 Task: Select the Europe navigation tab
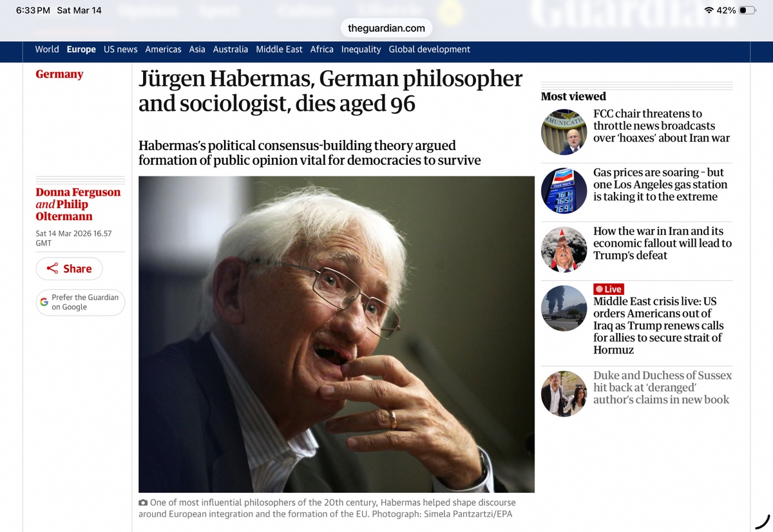81,50
